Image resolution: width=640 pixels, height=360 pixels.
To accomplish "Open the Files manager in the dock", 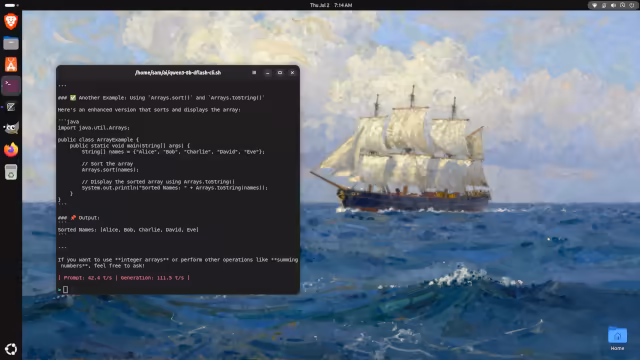I will click(x=11, y=43).
